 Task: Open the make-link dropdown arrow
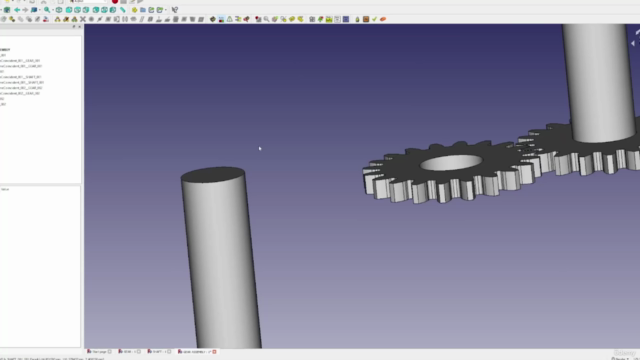pyautogui.click(x=165, y=10)
